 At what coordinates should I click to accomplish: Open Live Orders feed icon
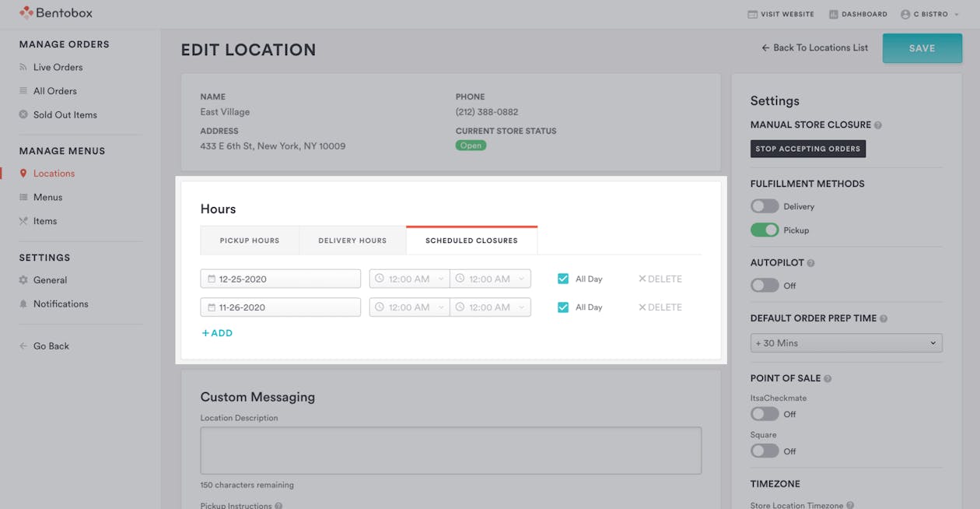[x=23, y=68]
